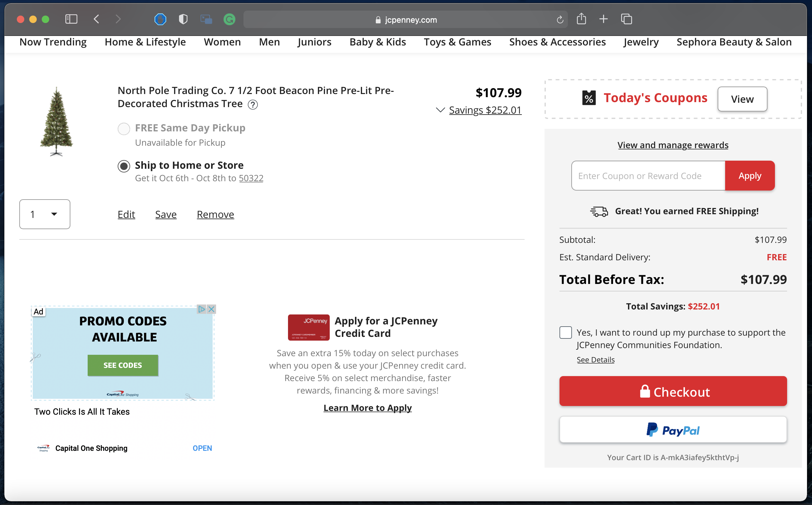This screenshot has width=812, height=505.
Task: Open the Jewelry menu
Action: pyautogui.click(x=641, y=42)
